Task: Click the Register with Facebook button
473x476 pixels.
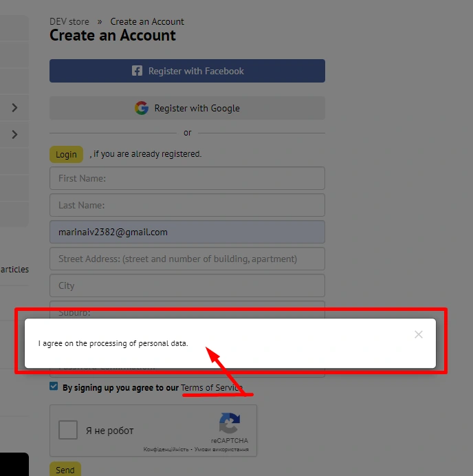Action: tap(187, 71)
